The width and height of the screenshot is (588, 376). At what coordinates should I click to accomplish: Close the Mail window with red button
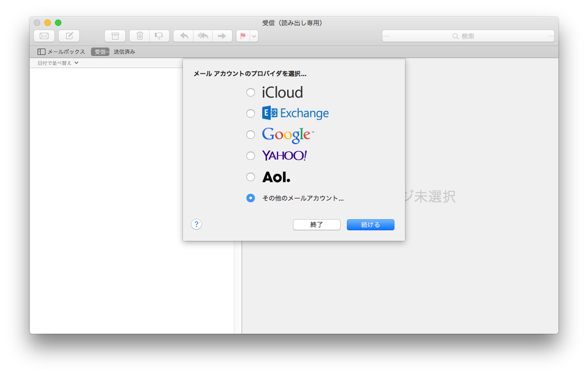tap(37, 23)
